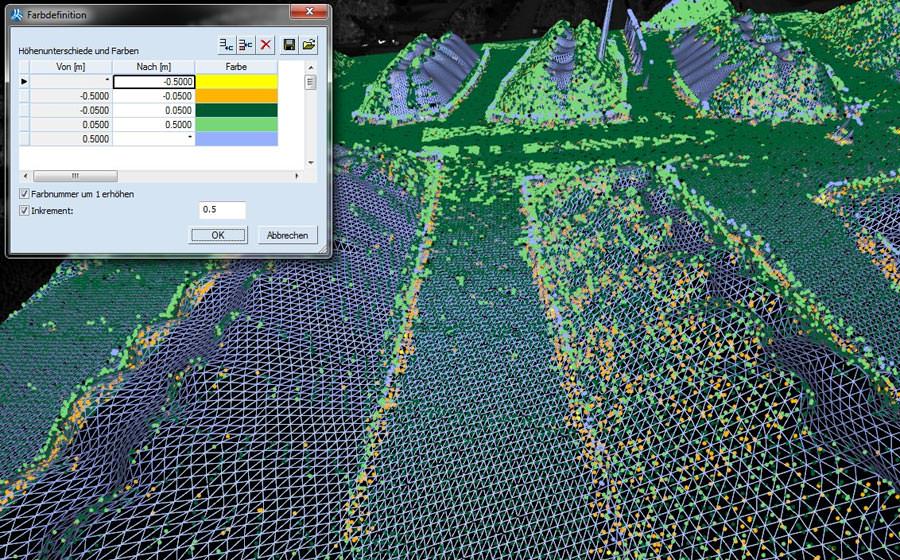This screenshot has height=560, width=900.
Task: Click the current-row arrow marker in the first row
Action: coord(24,81)
